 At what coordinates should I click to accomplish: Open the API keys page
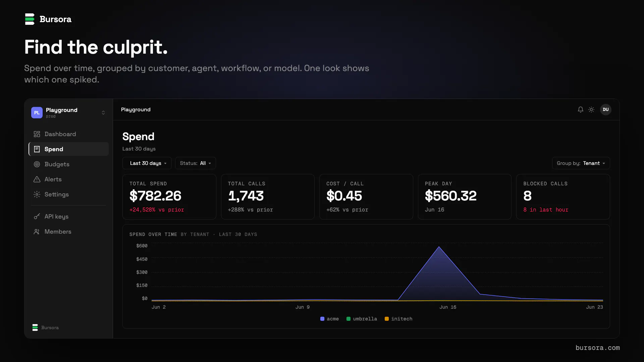[68, 217]
